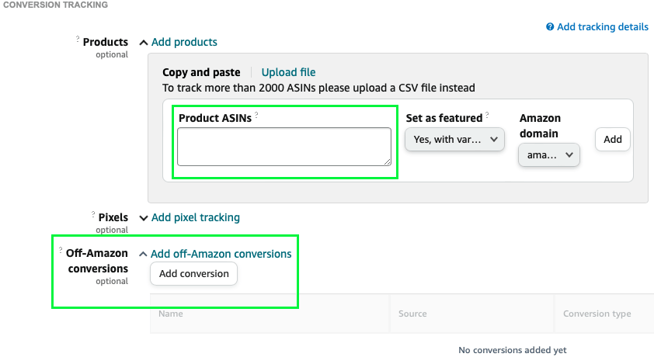
Task: Click the Add off-Amazon conversions link
Action: [x=221, y=254]
